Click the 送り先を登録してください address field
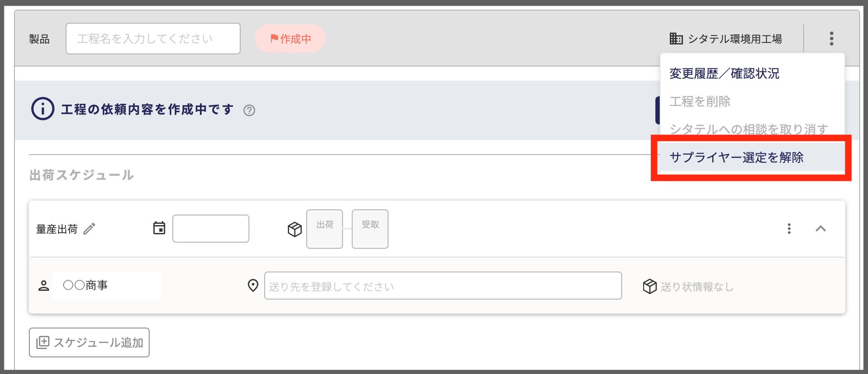 [x=443, y=286]
